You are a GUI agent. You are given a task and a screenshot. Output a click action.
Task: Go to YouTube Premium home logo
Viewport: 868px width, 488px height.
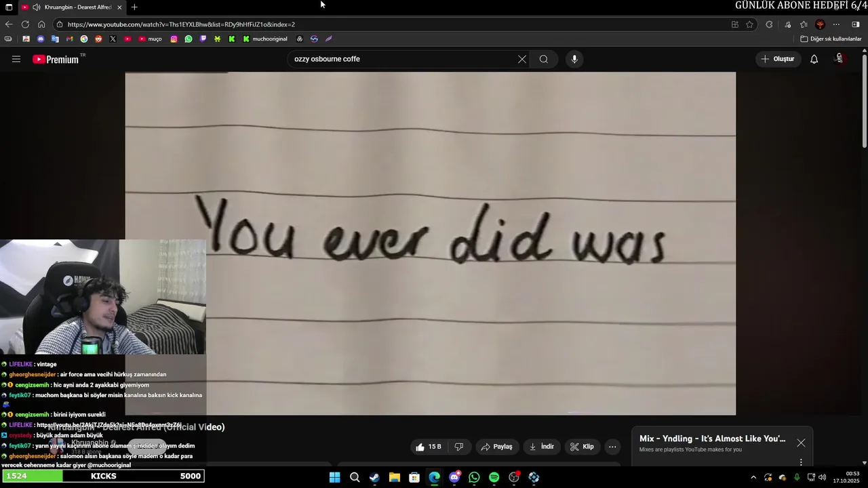tap(56, 60)
